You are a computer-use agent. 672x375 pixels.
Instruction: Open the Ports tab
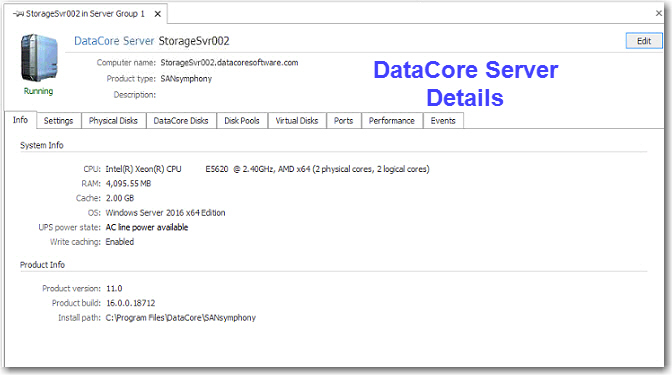click(x=343, y=121)
